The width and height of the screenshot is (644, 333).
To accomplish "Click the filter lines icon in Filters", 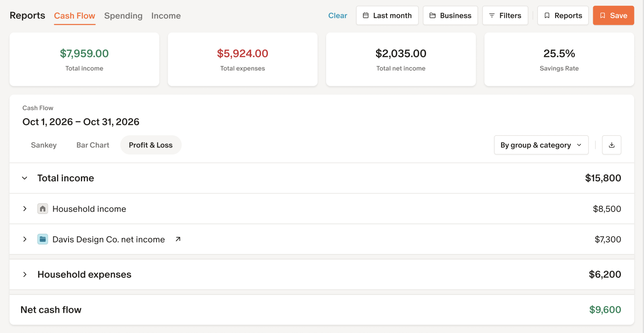I will tap(492, 16).
